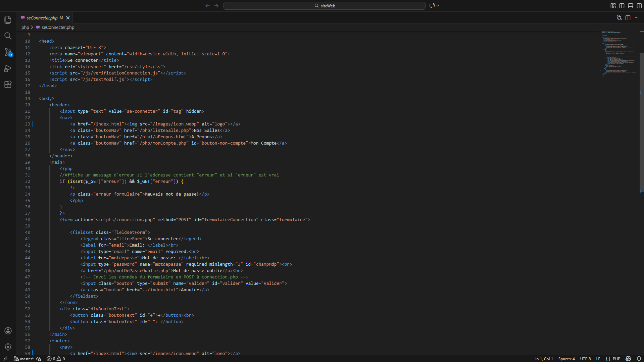The height and width of the screenshot is (362, 644).
Task: Publish changes with the cloud sync icon
Action: pos(39,359)
